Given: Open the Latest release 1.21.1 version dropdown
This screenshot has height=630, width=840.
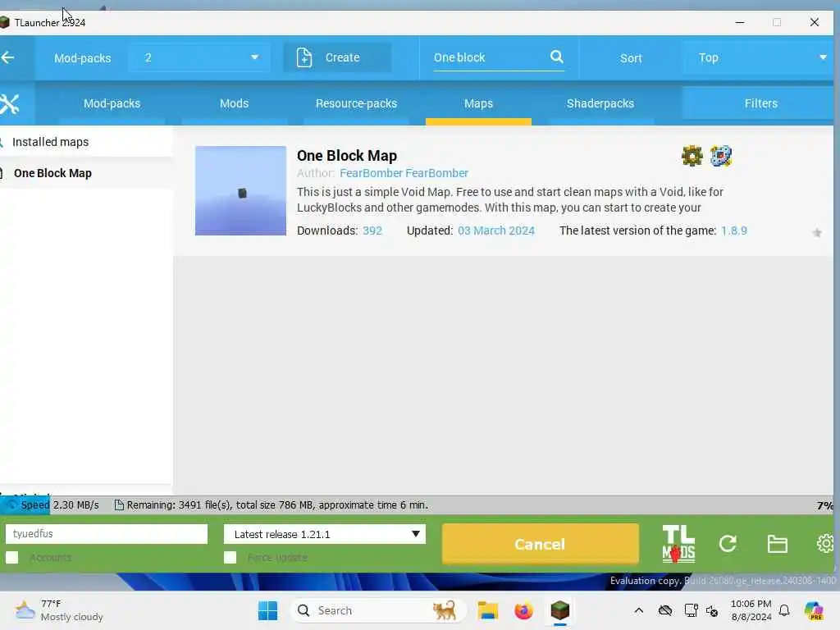Looking at the screenshot, I should coord(325,534).
